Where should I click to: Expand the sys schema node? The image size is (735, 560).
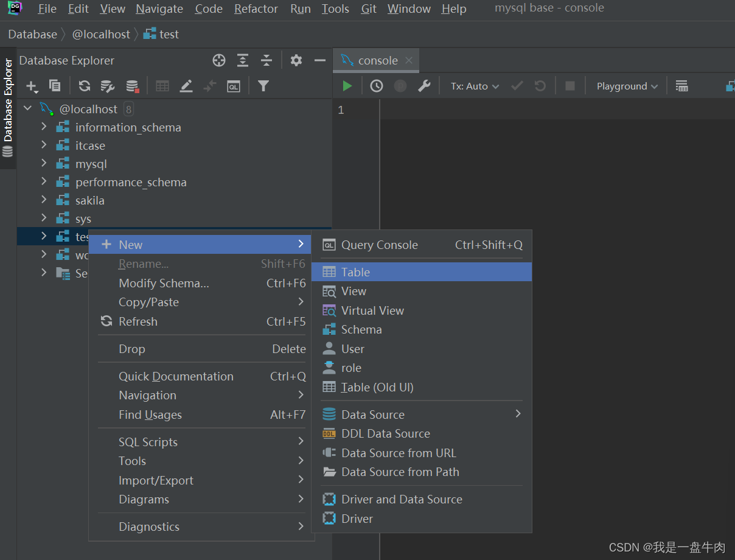point(44,218)
